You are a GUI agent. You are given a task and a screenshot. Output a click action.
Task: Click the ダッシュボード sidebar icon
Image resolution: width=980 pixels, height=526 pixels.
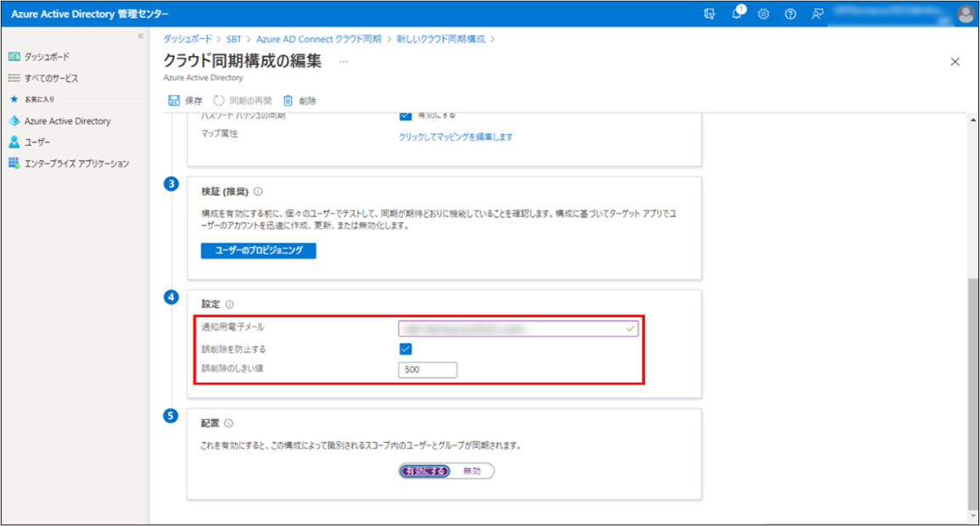14,57
